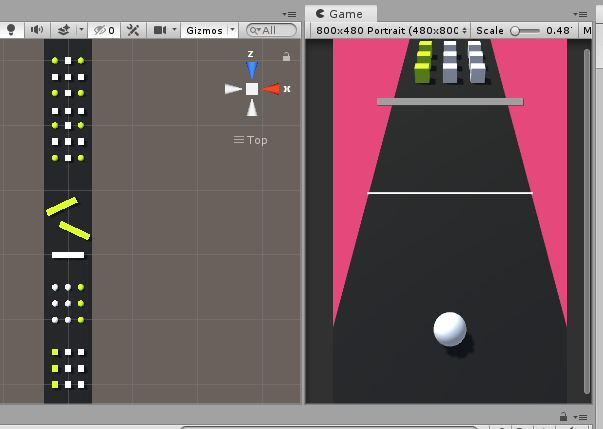This screenshot has width=603, height=429.
Task: Select the upper yellow slanted bar in scene
Action: 62,206
